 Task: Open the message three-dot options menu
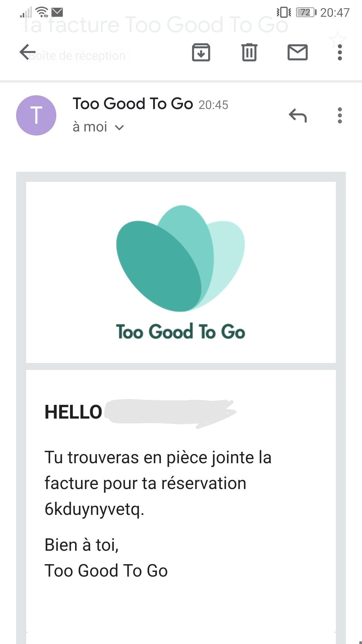pyautogui.click(x=340, y=115)
